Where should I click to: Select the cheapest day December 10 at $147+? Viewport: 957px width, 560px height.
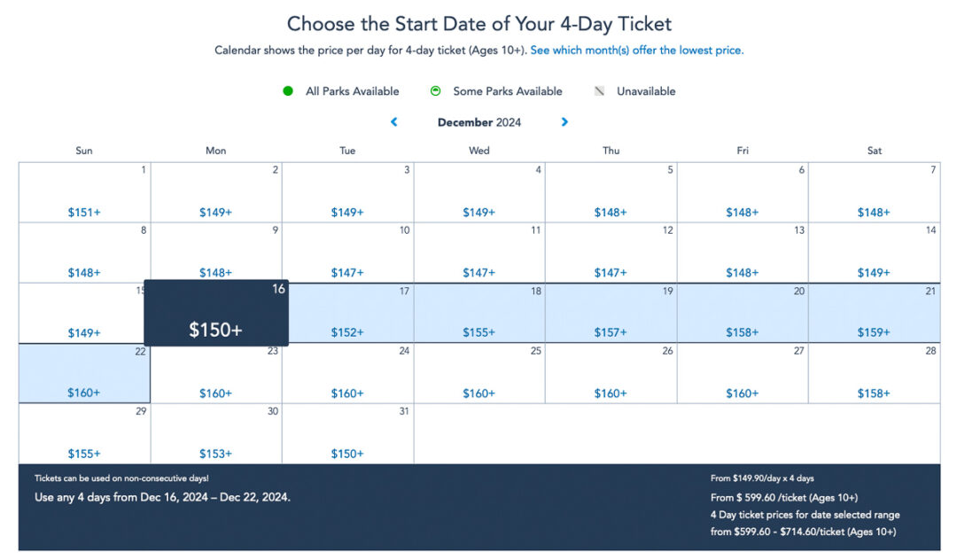[x=347, y=252]
